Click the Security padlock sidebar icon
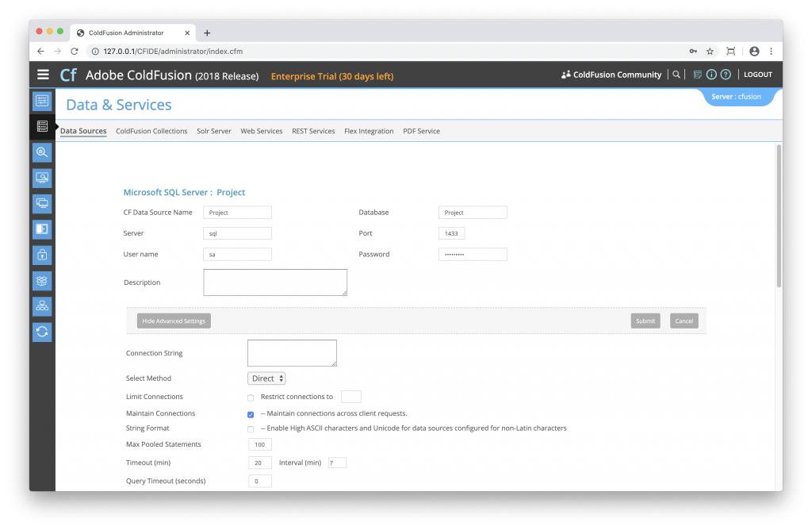This screenshot has height=530, width=812. (42, 255)
